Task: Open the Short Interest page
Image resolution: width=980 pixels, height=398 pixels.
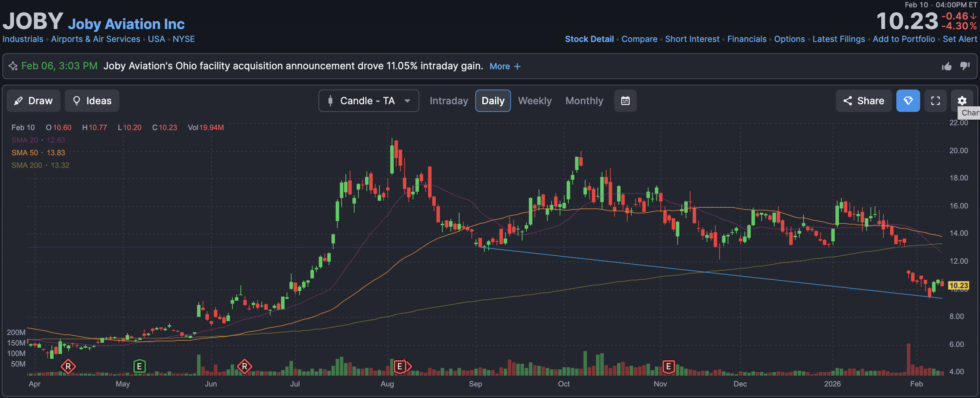Action: [x=692, y=39]
